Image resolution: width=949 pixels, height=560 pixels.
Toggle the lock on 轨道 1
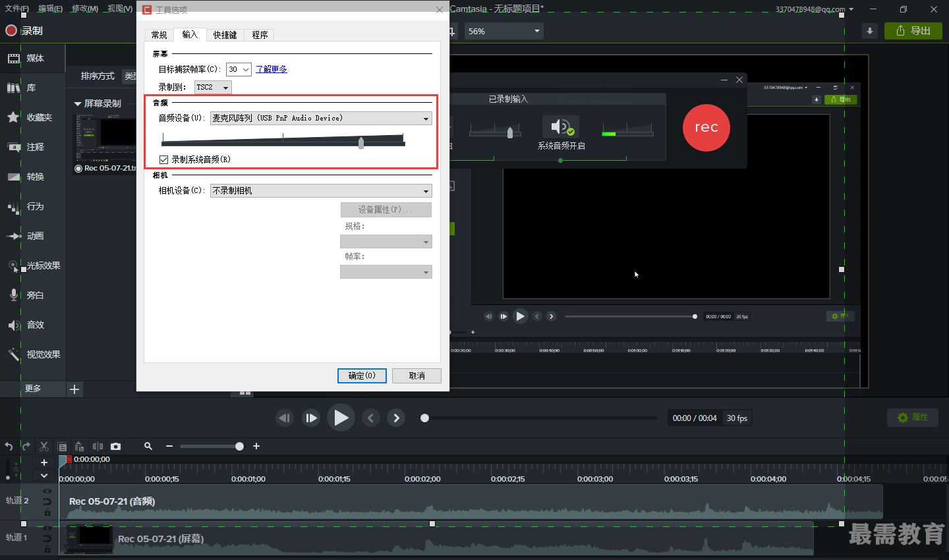coord(47,549)
